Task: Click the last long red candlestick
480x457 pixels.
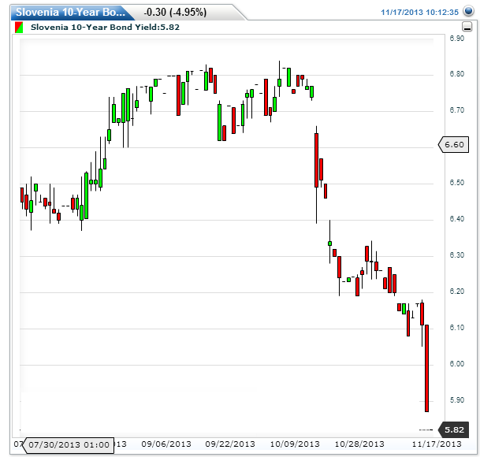Action: [427, 368]
